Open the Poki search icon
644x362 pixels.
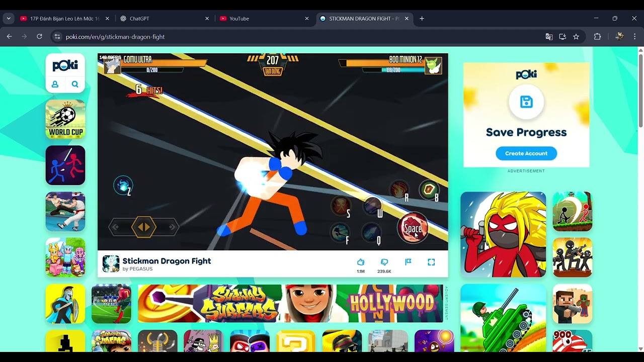point(75,84)
